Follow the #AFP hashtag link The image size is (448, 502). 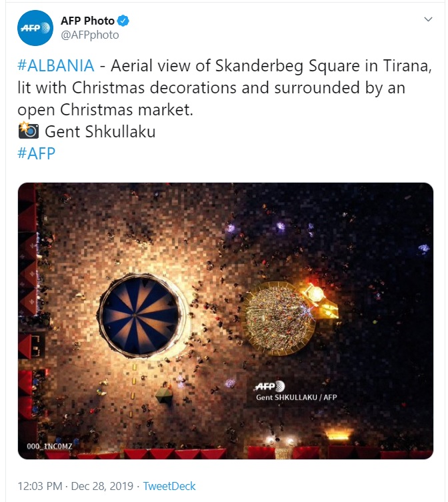click(x=37, y=153)
